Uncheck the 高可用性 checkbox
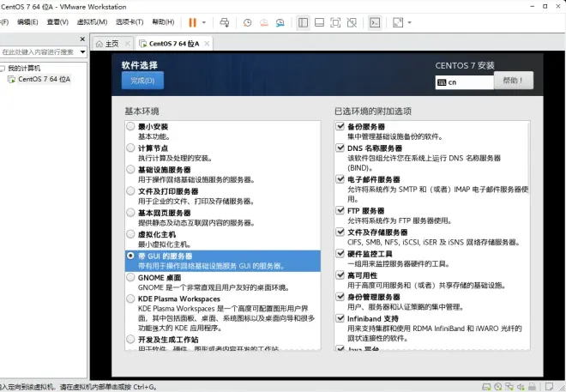This screenshot has width=566, height=392. tap(340, 275)
